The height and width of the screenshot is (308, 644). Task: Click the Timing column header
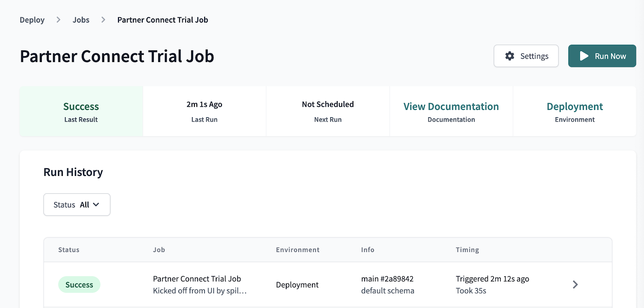click(467, 250)
